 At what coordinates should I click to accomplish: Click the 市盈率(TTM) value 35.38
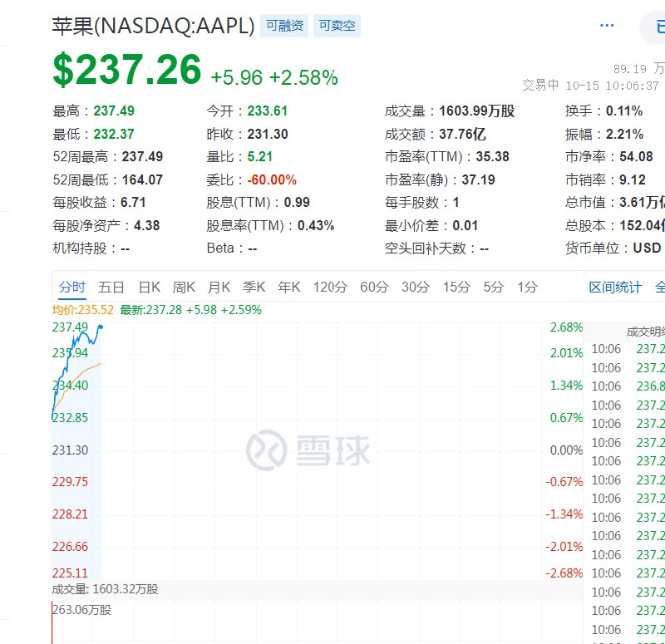click(492, 157)
